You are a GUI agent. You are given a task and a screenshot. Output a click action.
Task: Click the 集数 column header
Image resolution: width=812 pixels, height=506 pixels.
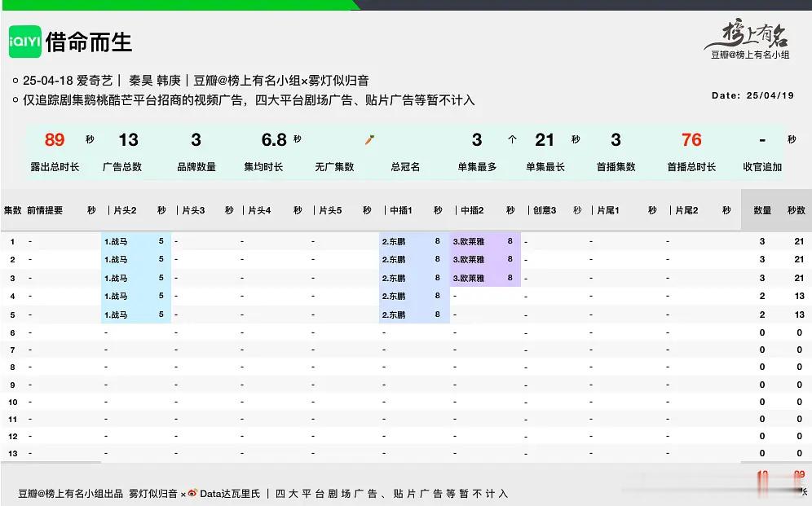coord(12,210)
